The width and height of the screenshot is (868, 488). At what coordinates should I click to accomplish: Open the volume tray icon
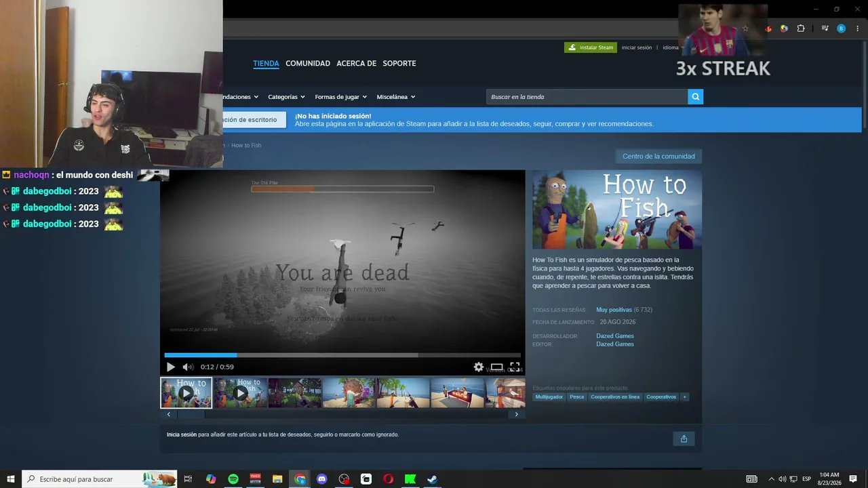[782, 479]
